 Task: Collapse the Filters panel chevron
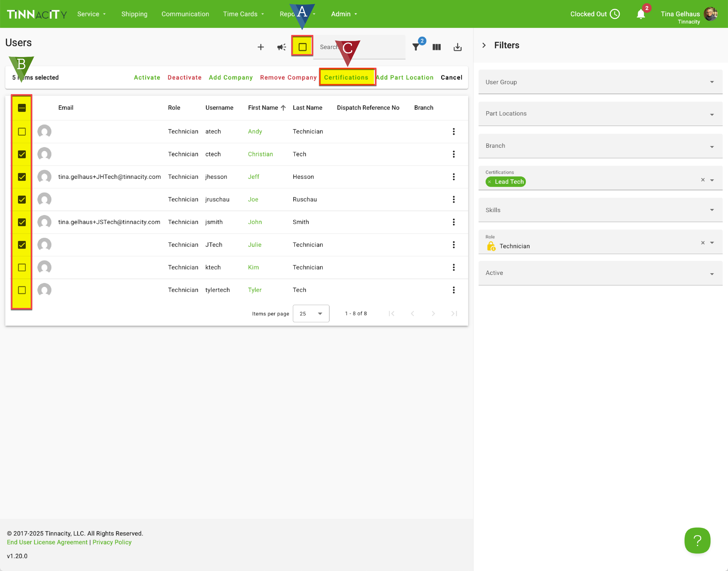point(484,45)
